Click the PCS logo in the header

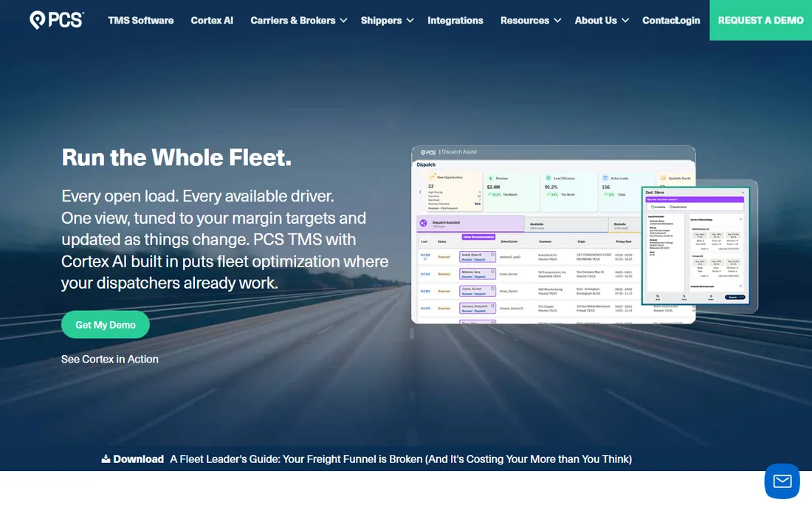coord(56,20)
